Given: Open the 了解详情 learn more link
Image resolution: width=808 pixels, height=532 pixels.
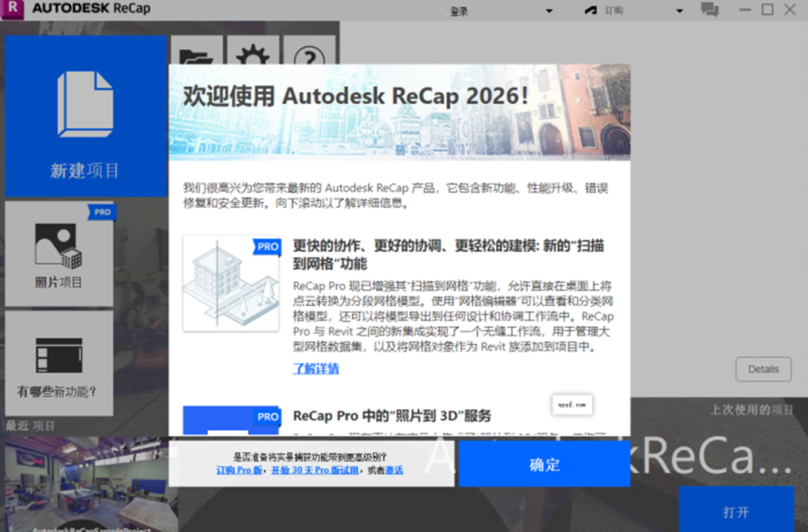Looking at the screenshot, I should point(316,369).
